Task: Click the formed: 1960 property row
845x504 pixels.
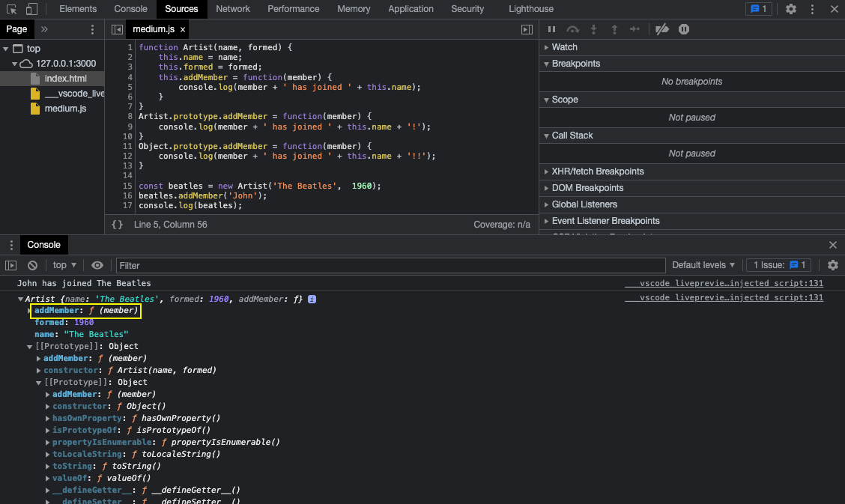Action: pyautogui.click(x=64, y=323)
